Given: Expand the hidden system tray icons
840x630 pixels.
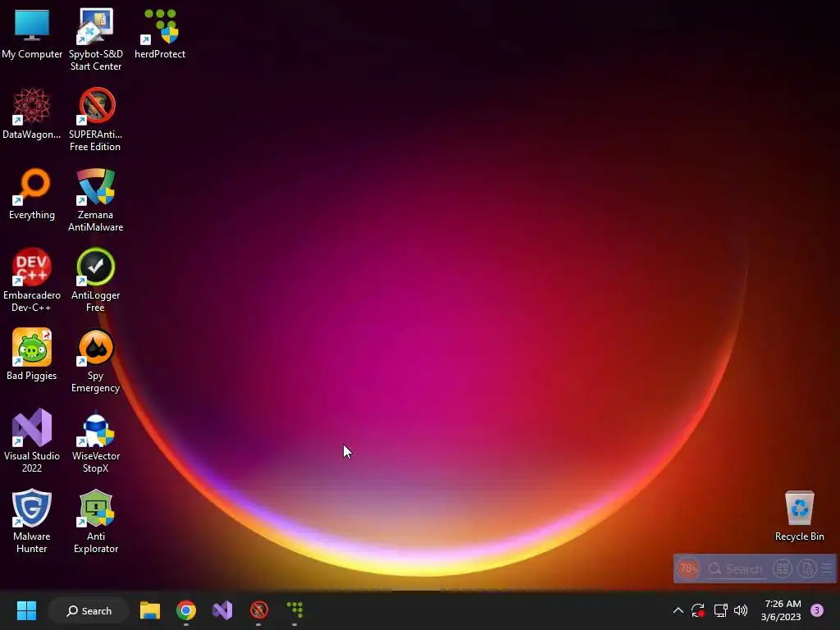Looking at the screenshot, I should click(x=678, y=610).
